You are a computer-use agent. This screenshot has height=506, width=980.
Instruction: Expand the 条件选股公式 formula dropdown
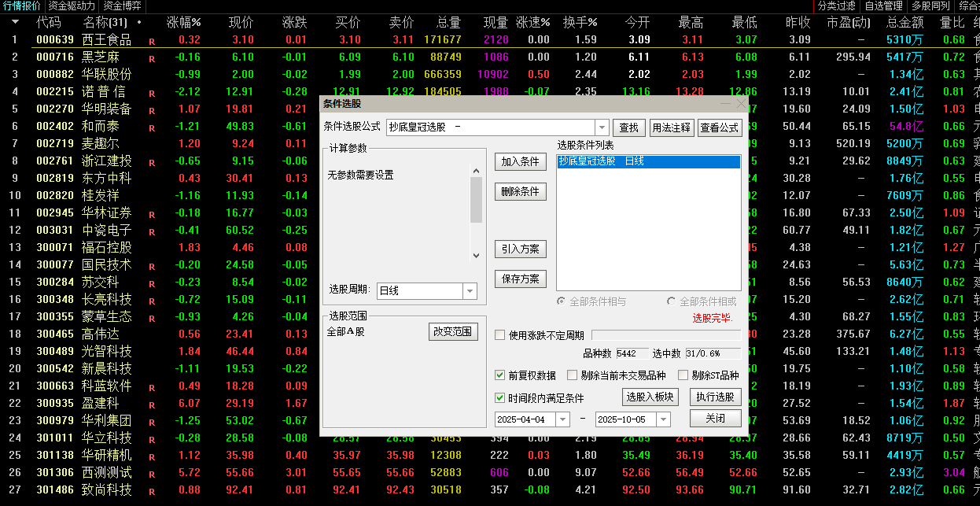click(602, 127)
